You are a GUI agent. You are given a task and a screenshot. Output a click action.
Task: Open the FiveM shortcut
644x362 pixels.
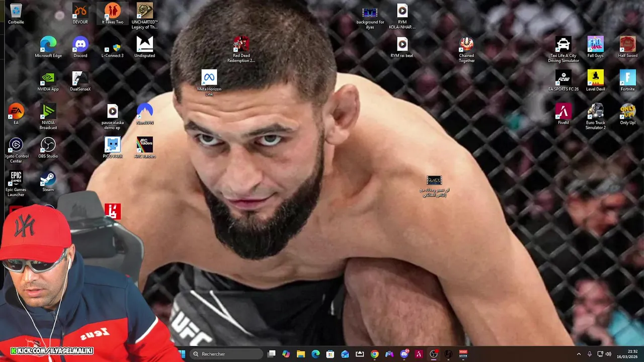[563, 114]
